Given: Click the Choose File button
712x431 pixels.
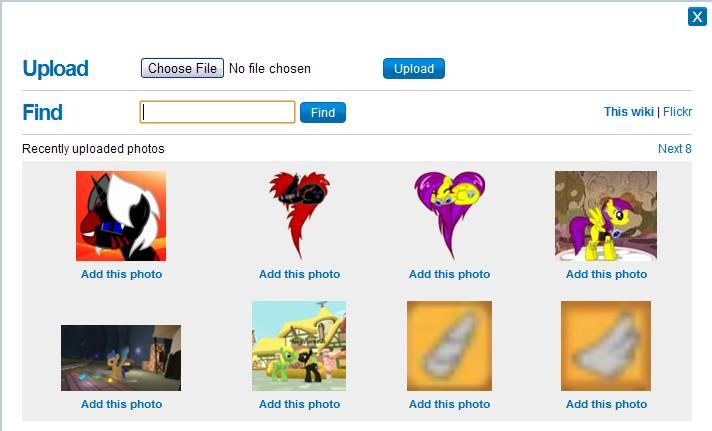Looking at the screenshot, I should (182, 68).
